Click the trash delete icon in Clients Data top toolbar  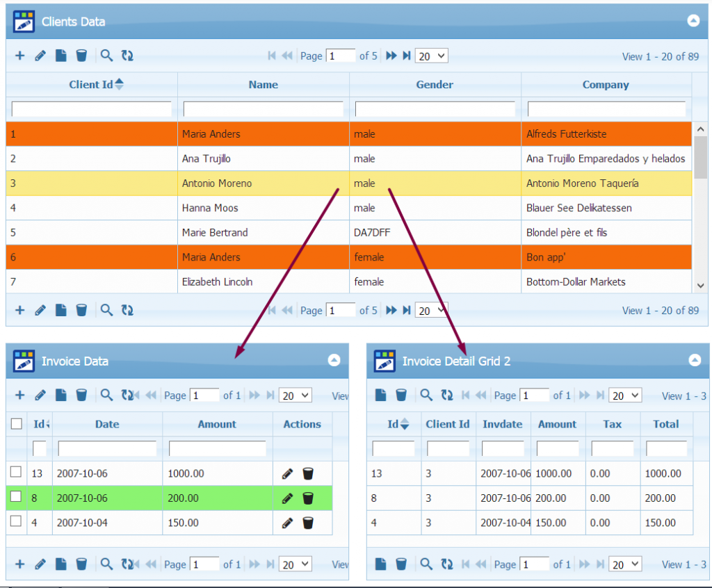click(x=81, y=56)
